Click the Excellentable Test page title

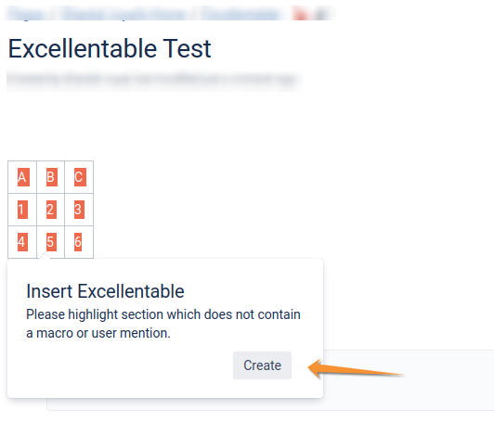pyautogui.click(x=110, y=49)
